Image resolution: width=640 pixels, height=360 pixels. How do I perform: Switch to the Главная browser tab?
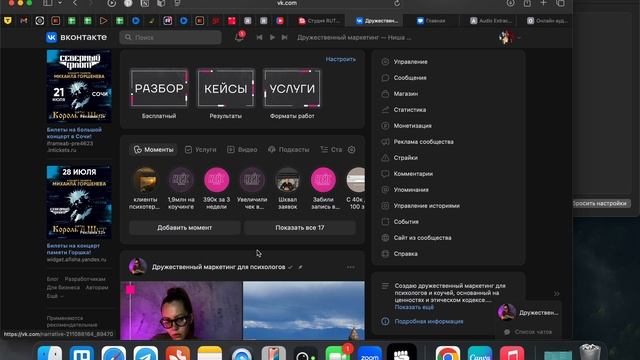(x=431, y=20)
